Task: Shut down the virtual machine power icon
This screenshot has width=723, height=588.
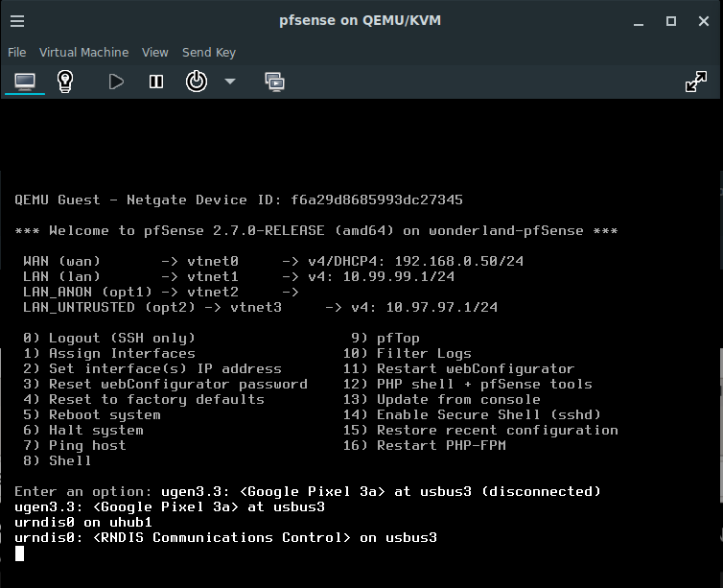Action: pos(197,82)
